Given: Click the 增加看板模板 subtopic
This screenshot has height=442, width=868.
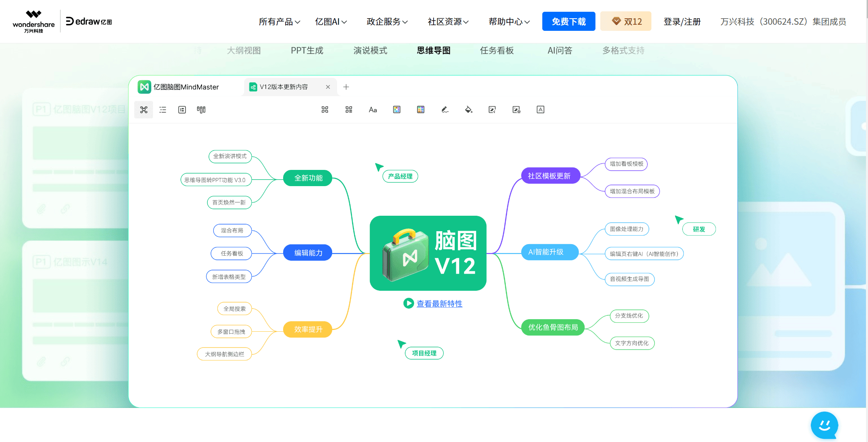Looking at the screenshot, I should 626,164.
